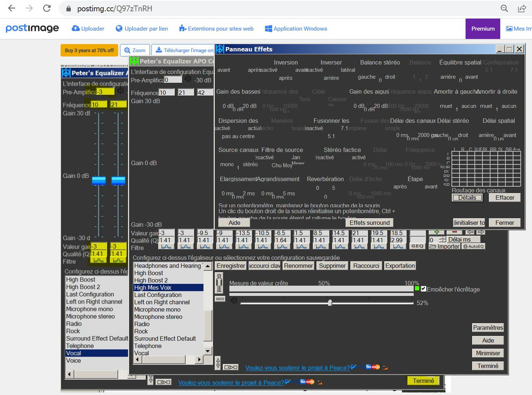Viewport: 532px width, 395px height.
Task: Click the Pre-Amplification value field showing 0
Action: pos(173,79)
